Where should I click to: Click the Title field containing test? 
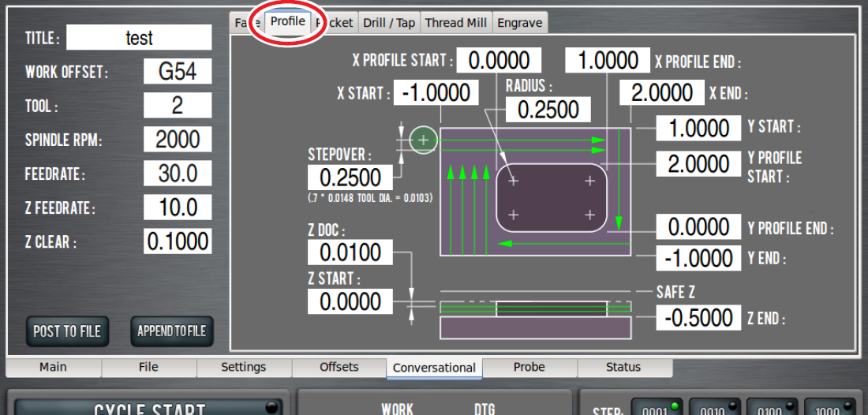click(x=139, y=38)
